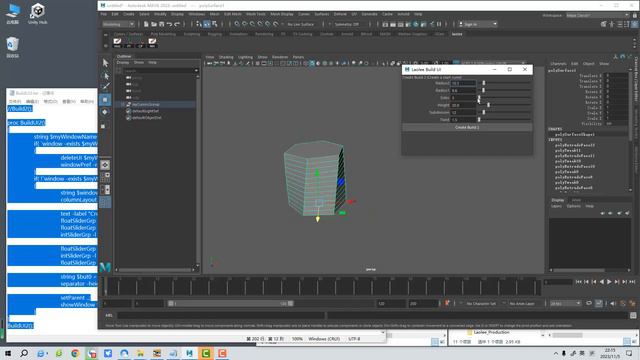Open Workspace selector dropdown
The image size is (640, 360).
tap(598, 16)
